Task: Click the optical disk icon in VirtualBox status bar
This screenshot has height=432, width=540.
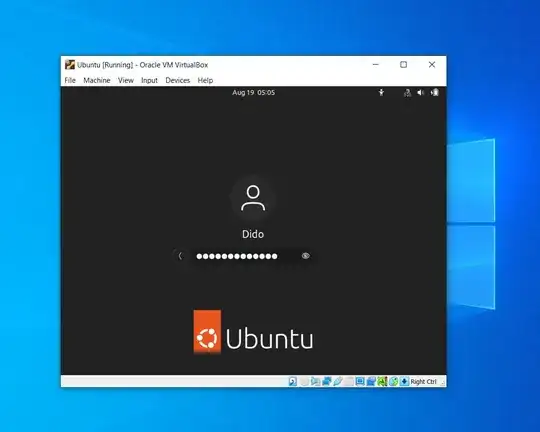Action: pos(304,381)
